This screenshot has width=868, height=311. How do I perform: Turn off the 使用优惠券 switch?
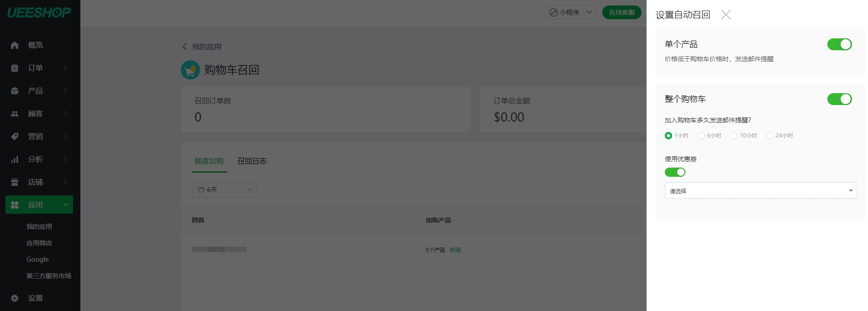pos(675,172)
